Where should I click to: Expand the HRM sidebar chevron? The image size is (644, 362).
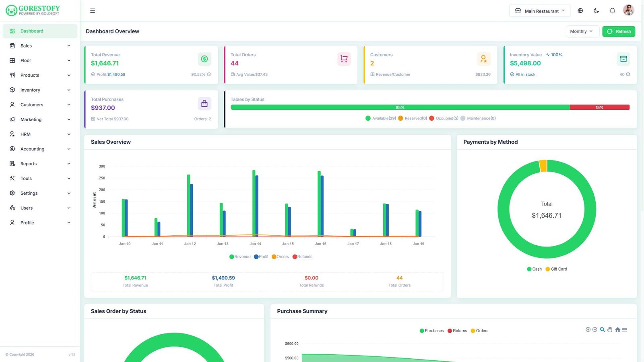pyautogui.click(x=69, y=134)
